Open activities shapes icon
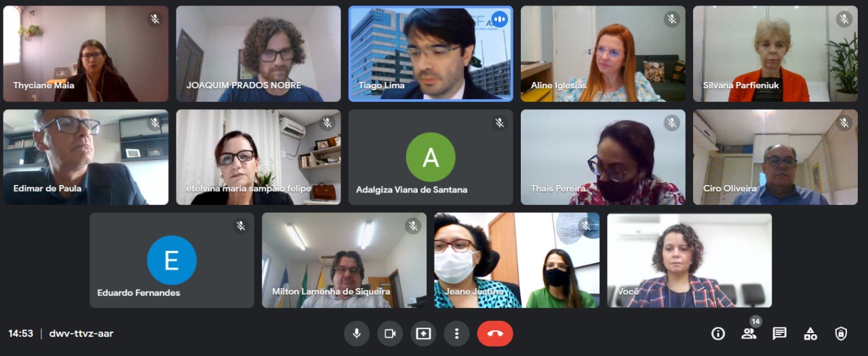Viewport: 868px width, 356px height. point(810,334)
